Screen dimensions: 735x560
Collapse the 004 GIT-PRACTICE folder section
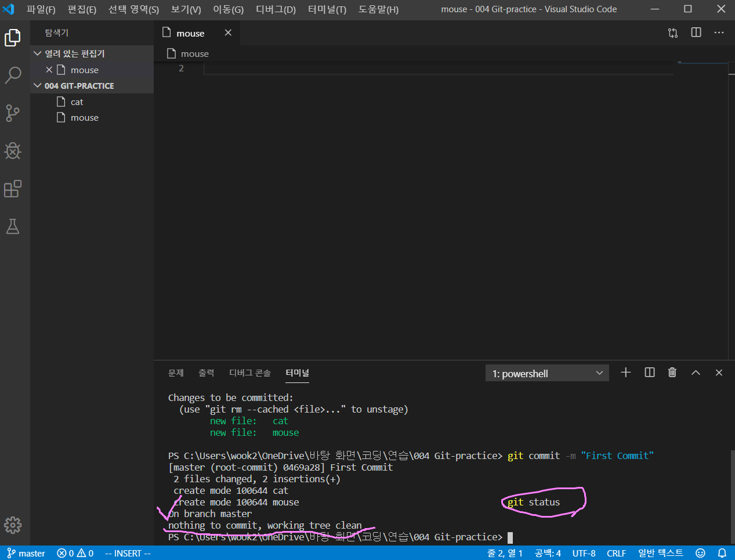[x=92, y=86]
